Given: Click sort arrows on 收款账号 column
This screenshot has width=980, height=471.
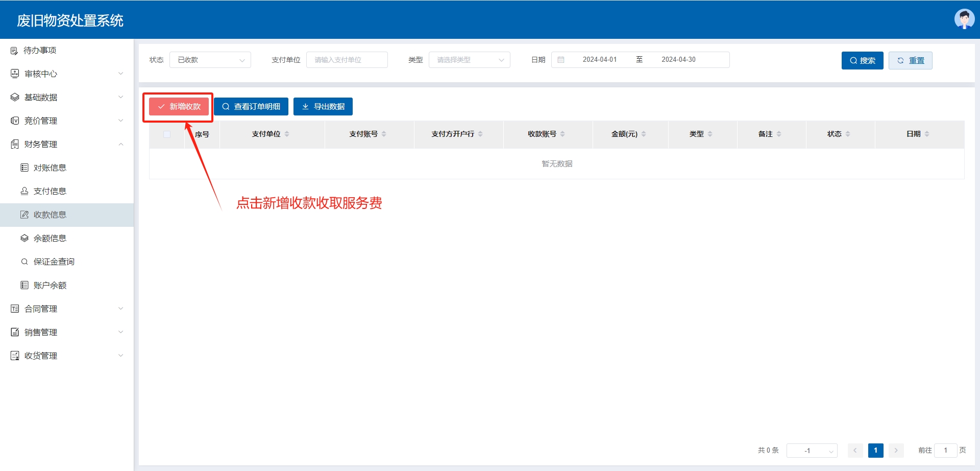Looking at the screenshot, I should 562,134.
